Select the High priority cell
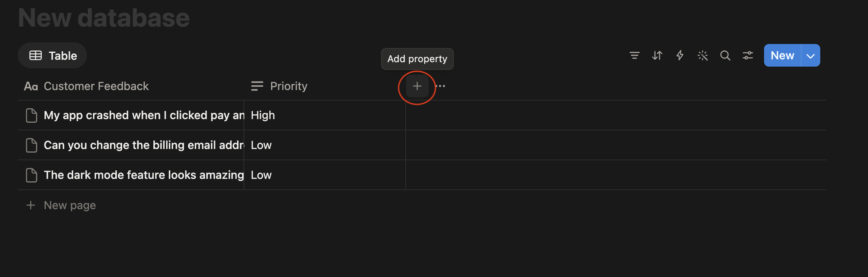 point(325,115)
